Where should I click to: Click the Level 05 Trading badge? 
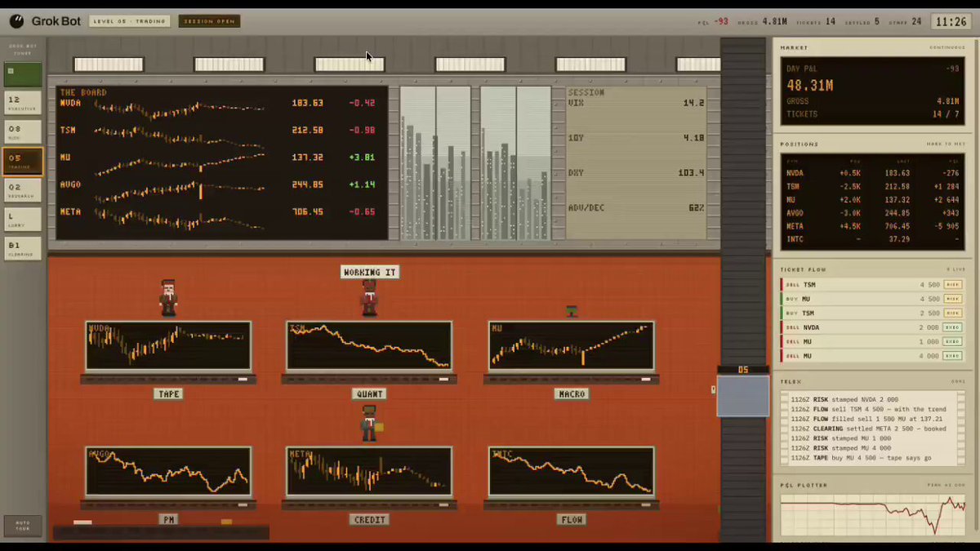tap(129, 21)
